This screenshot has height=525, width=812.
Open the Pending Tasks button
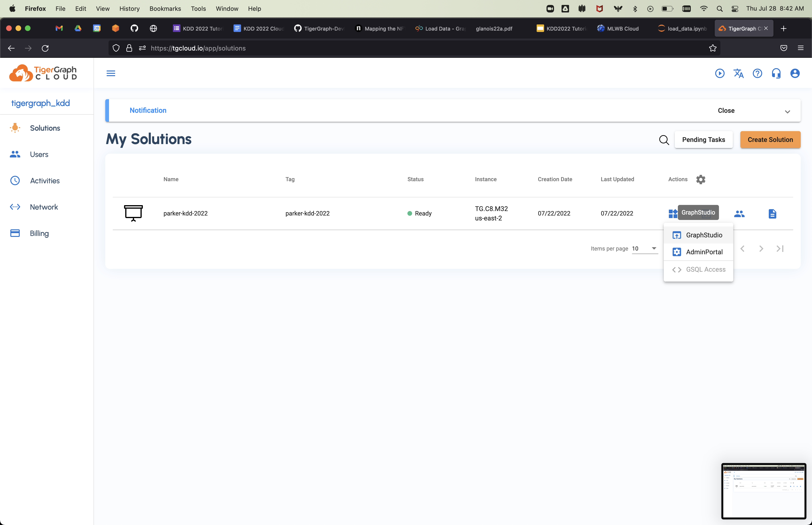point(703,140)
